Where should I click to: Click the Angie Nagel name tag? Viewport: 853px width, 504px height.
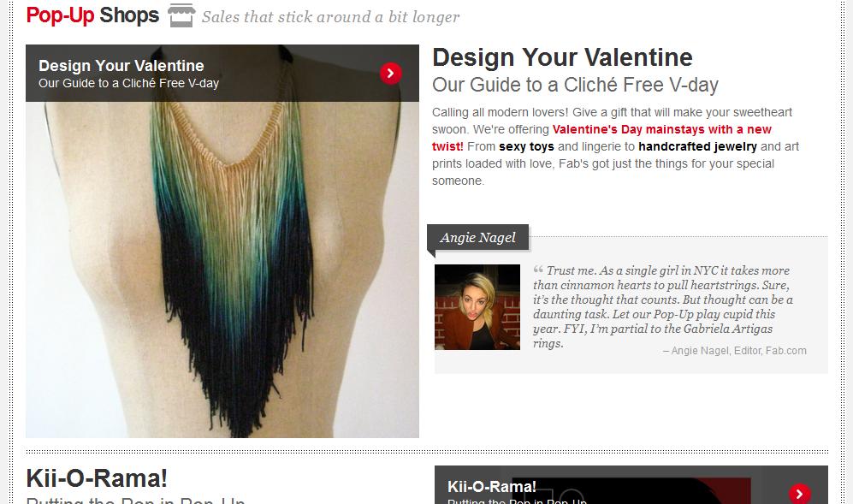[x=477, y=237]
